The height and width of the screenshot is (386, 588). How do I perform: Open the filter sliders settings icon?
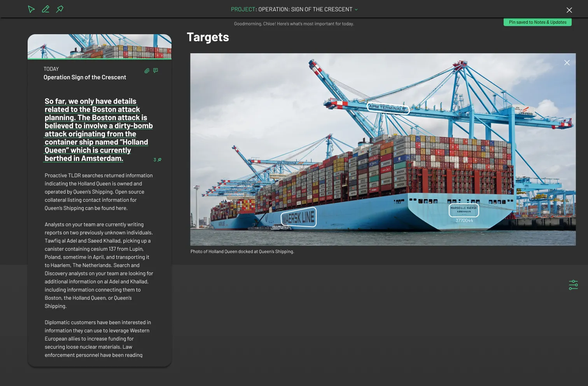[x=573, y=285]
